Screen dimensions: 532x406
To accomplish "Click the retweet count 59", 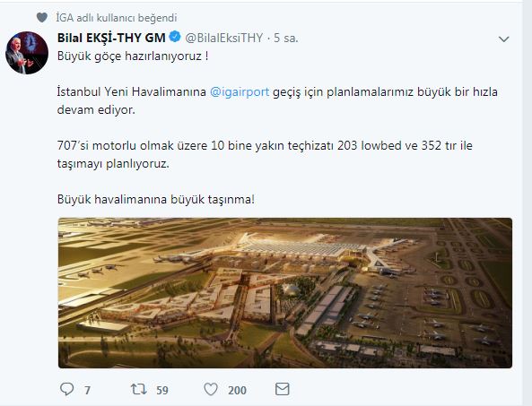I will [x=162, y=391].
